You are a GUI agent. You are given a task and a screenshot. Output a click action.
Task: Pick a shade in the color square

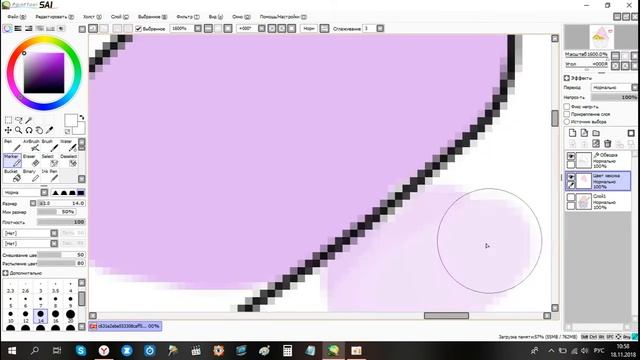44,73
